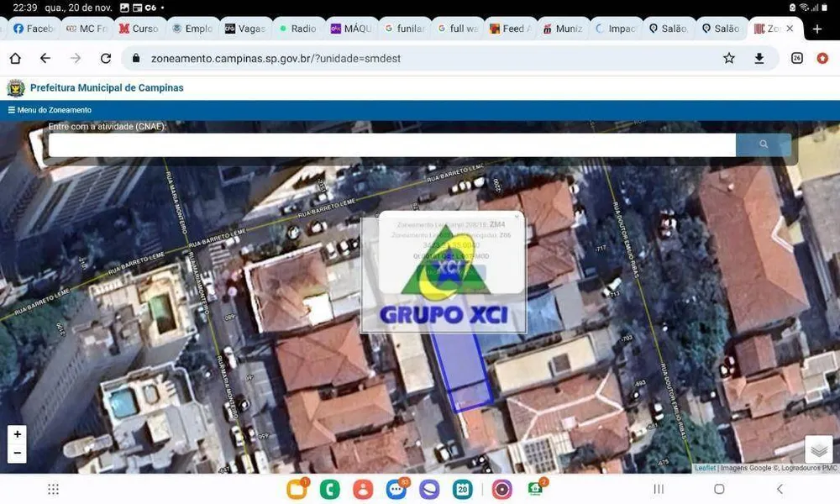Screen dimensions: 840x504
Task: Navigate back with the left arrow
Action: click(45, 59)
